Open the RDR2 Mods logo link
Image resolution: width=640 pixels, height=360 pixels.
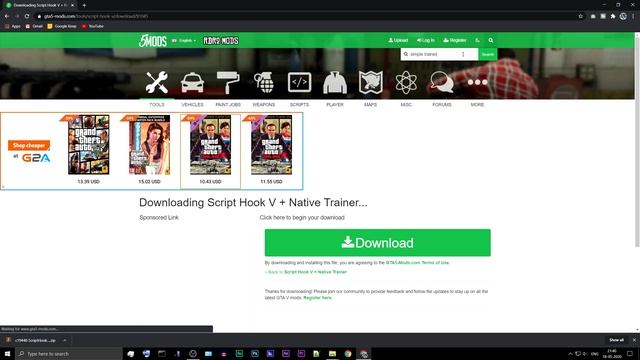pos(221,40)
